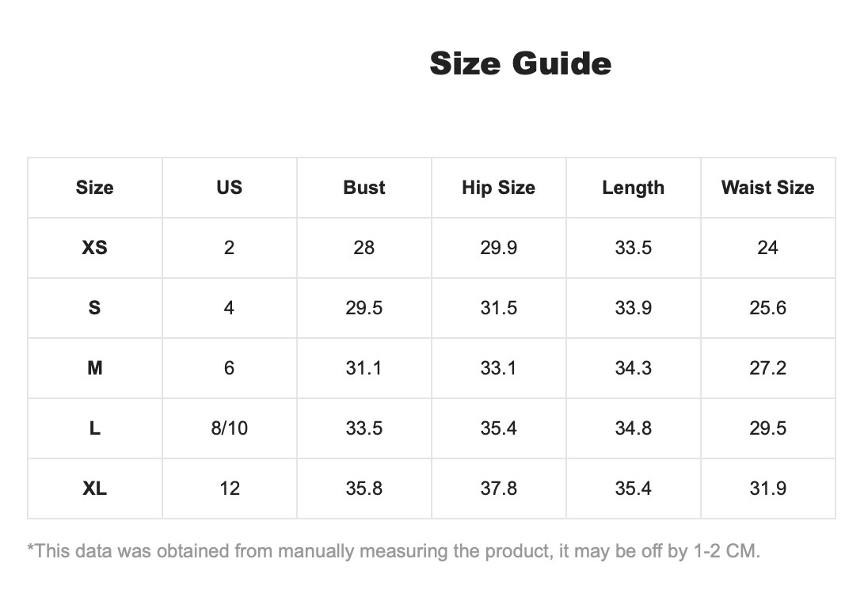The height and width of the screenshot is (597, 868).
Task: Click the 8/10 US size cell
Action: click(229, 428)
